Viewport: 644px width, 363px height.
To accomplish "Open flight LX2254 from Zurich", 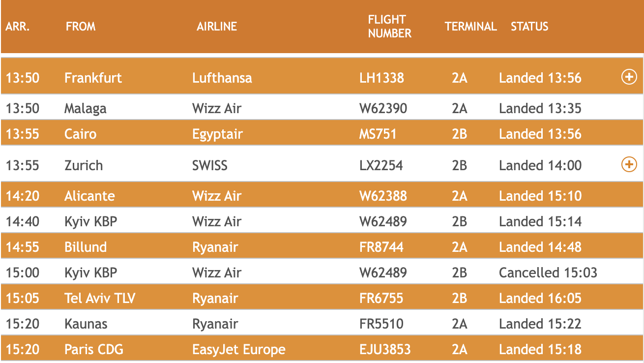I will coord(322,165).
